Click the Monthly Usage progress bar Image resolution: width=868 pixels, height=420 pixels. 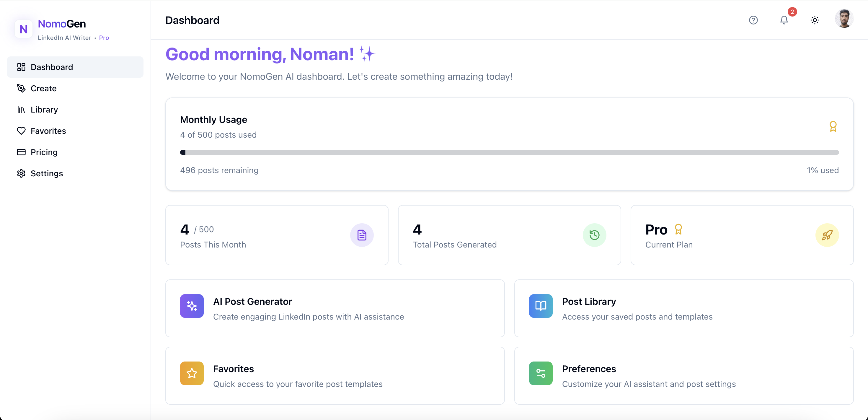(509, 152)
